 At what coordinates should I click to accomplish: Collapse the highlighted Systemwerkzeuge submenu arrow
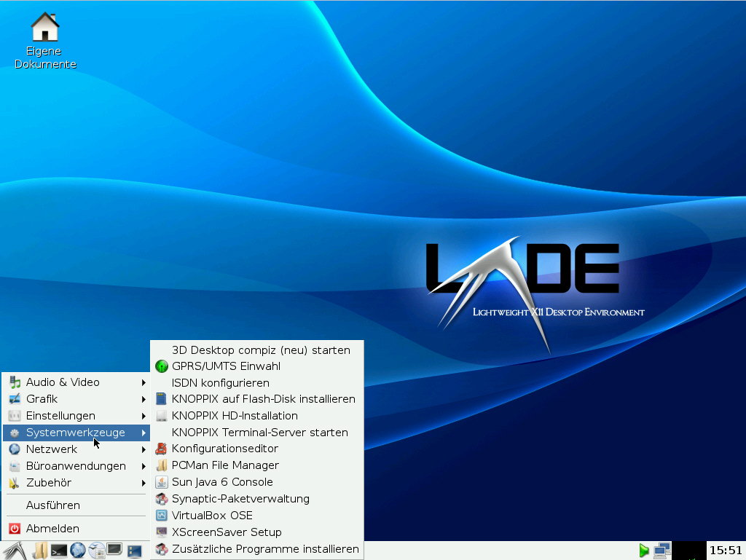tap(144, 433)
